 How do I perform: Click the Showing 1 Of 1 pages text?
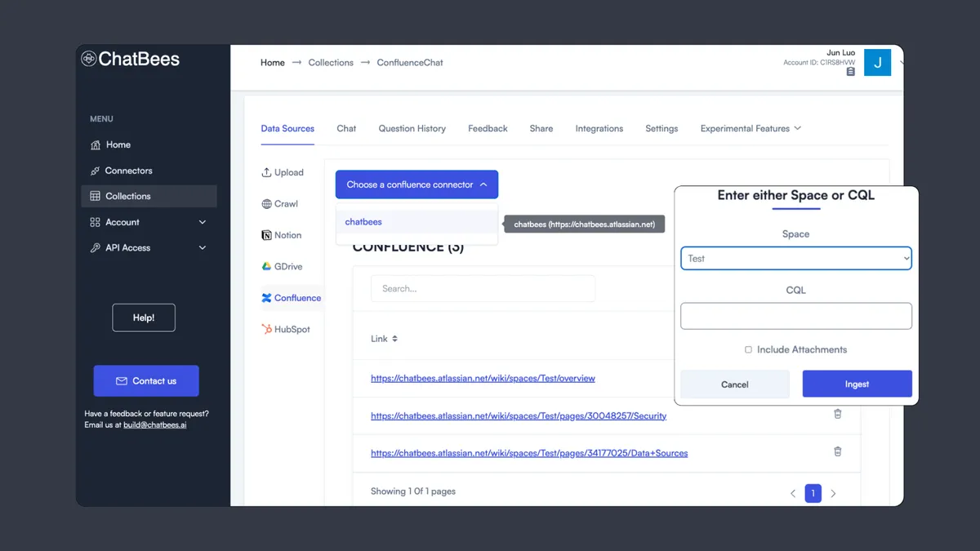[x=413, y=491]
